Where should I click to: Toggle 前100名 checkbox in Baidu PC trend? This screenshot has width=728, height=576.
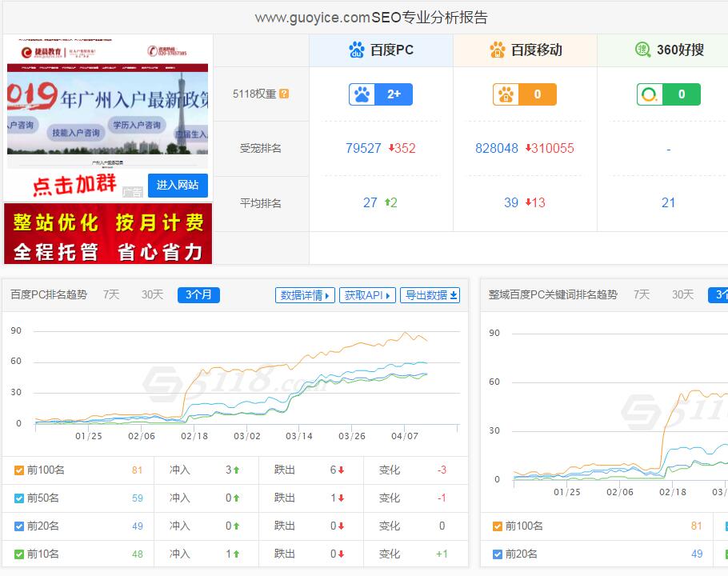pos(19,470)
